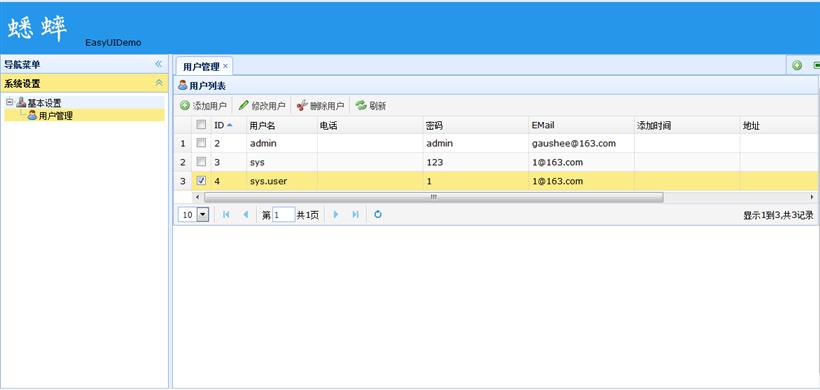
Task: Click the horizontal scrollbar's right arrow
Action: pyautogui.click(x=812, y=197)
